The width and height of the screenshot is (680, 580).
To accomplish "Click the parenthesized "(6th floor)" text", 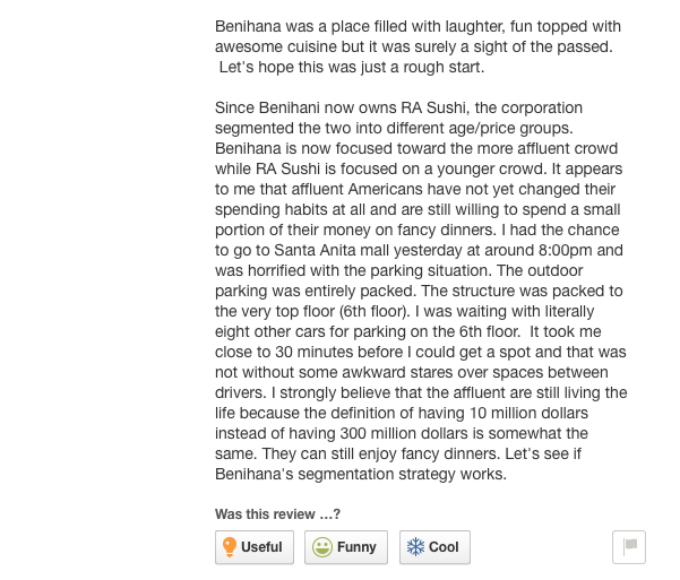I will 374,311.
